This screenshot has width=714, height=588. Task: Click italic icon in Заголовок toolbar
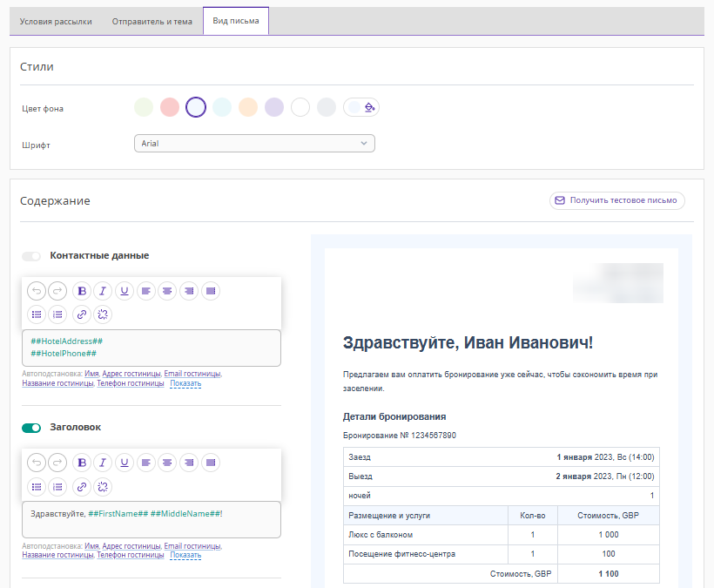103,463
